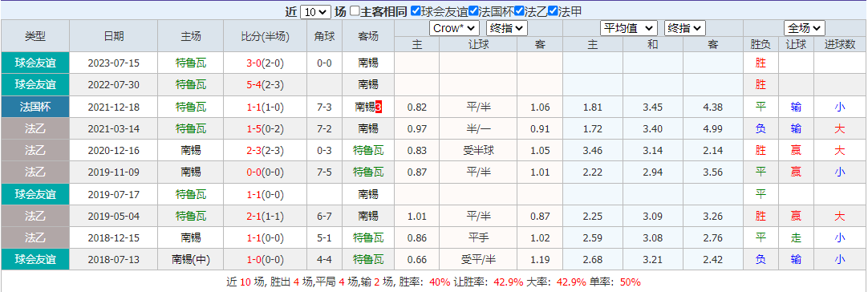This screenshot has width=868, height=292.
Task: Click score 1-0(0-0) in the 2018-07-13 row
Action: 266,259
